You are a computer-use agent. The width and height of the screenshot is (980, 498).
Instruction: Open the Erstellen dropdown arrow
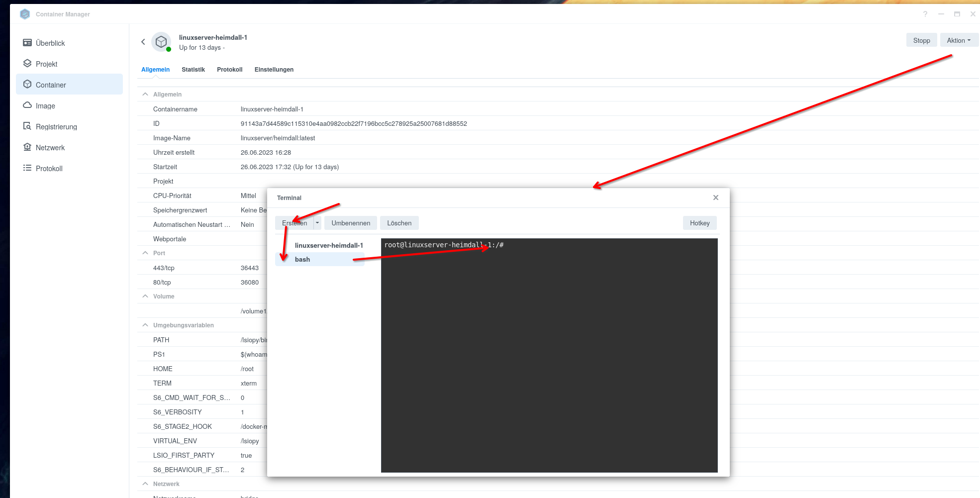317,223
